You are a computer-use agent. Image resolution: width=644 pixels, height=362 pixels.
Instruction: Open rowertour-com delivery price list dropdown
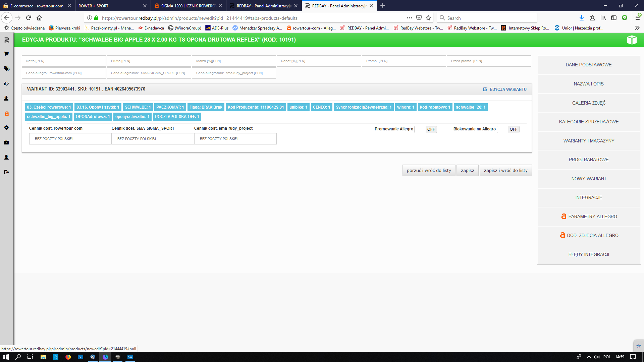pos(70,139)
